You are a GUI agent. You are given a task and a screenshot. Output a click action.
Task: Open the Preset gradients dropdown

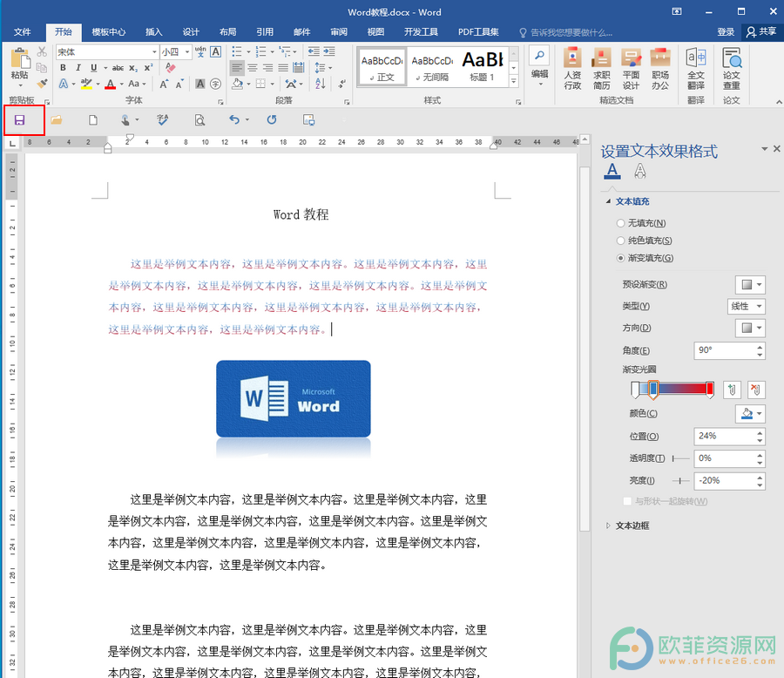(x=750, y=285)
